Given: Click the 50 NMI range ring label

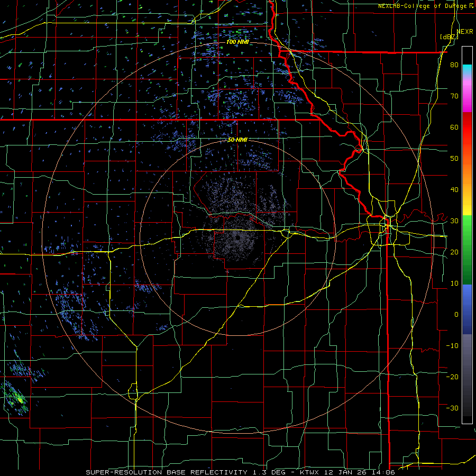Looking at the screenshot, I should click(237, 140).
